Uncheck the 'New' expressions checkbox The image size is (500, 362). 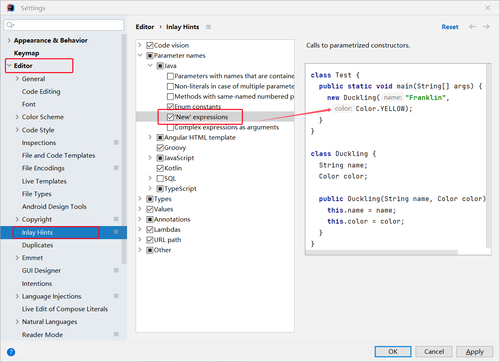click(170, 117)
